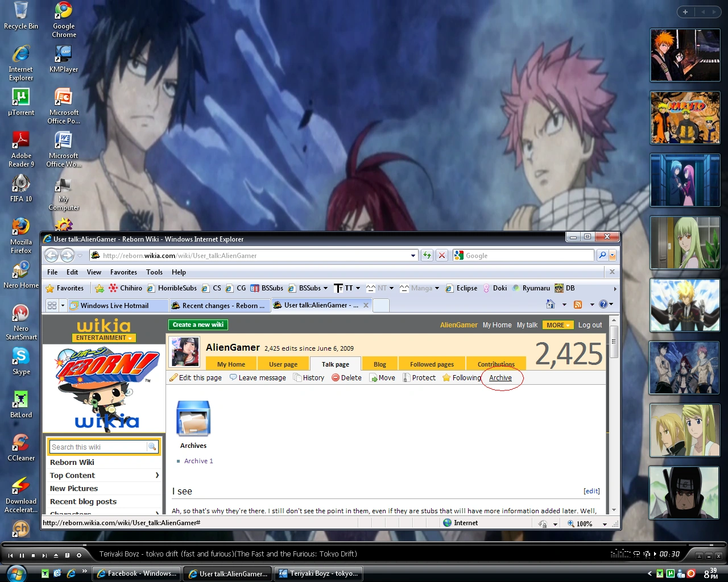
Task: Click the Protect link
Action: 419,377
